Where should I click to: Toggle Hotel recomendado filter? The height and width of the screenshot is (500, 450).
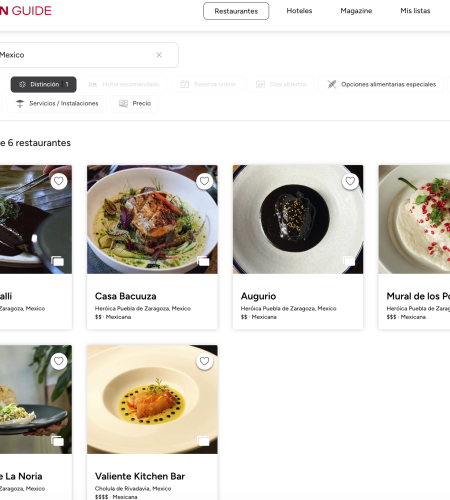coord(124,84)
